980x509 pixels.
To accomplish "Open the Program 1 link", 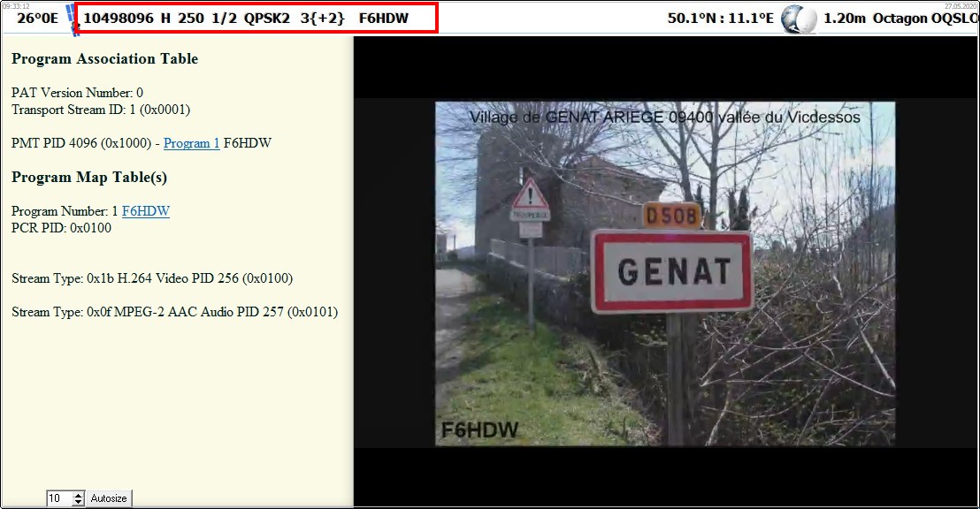I will pos(191,143).
